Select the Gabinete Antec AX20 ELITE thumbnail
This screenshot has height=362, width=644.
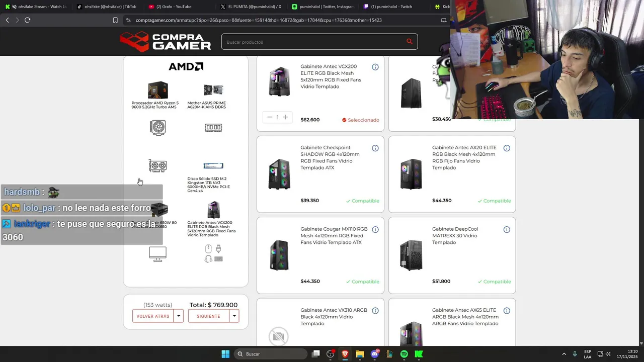(x=411, y=174)
